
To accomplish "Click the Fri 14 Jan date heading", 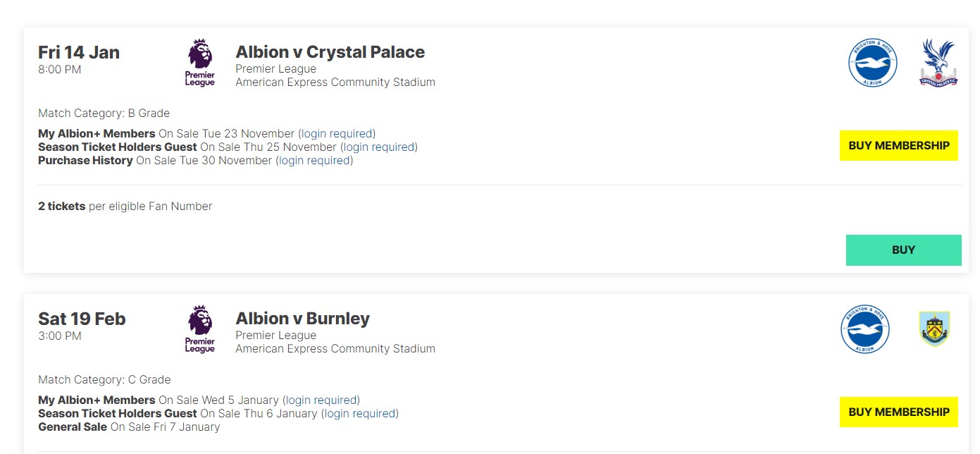I will coord(79,52).
